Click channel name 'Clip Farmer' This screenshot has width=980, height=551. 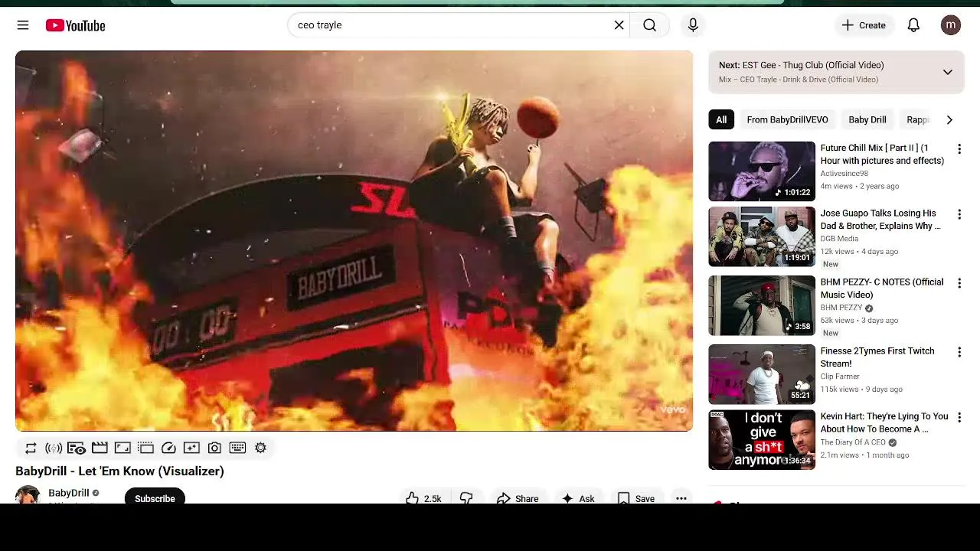[840, 377]
